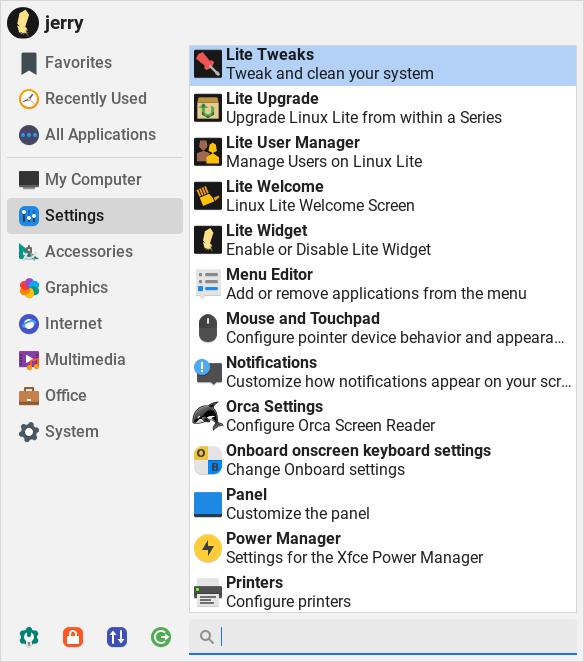Click the jerry user profile picture
Viewport: 584px width, 662px height.
tap(23, 23)
